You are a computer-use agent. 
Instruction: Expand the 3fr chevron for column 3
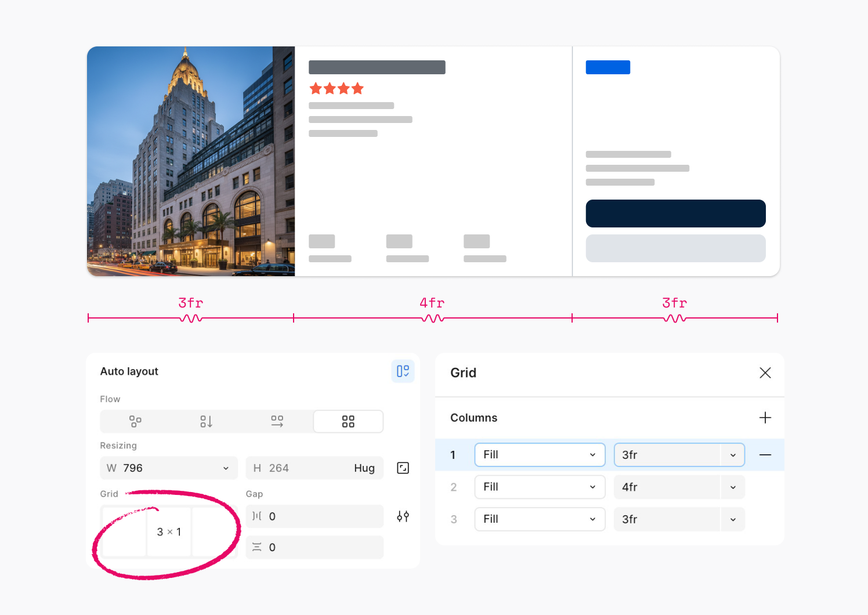point(733,519)
